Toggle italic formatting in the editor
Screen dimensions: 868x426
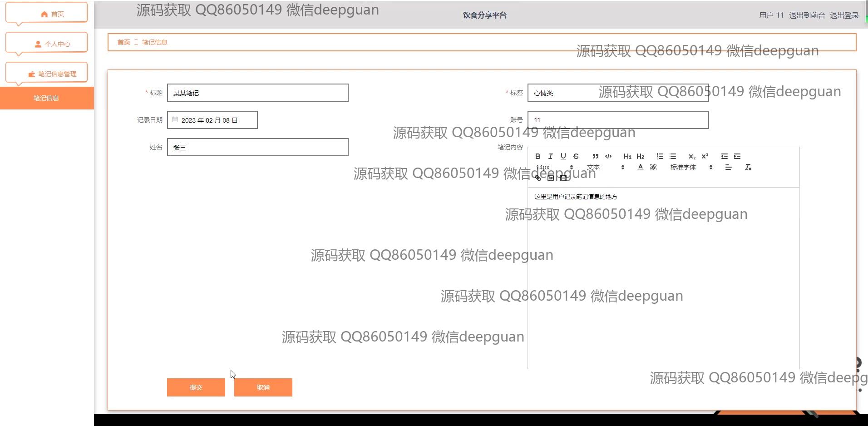tap(550, 156)
